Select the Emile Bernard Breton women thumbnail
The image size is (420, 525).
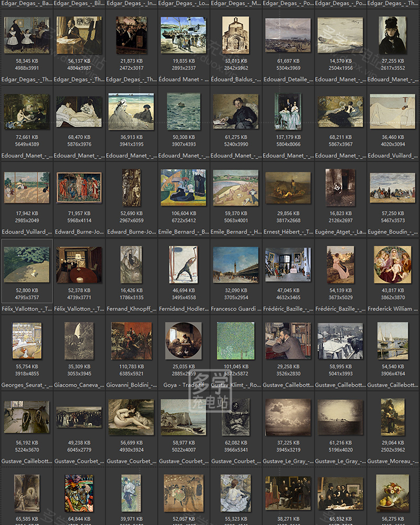(183, 187)
